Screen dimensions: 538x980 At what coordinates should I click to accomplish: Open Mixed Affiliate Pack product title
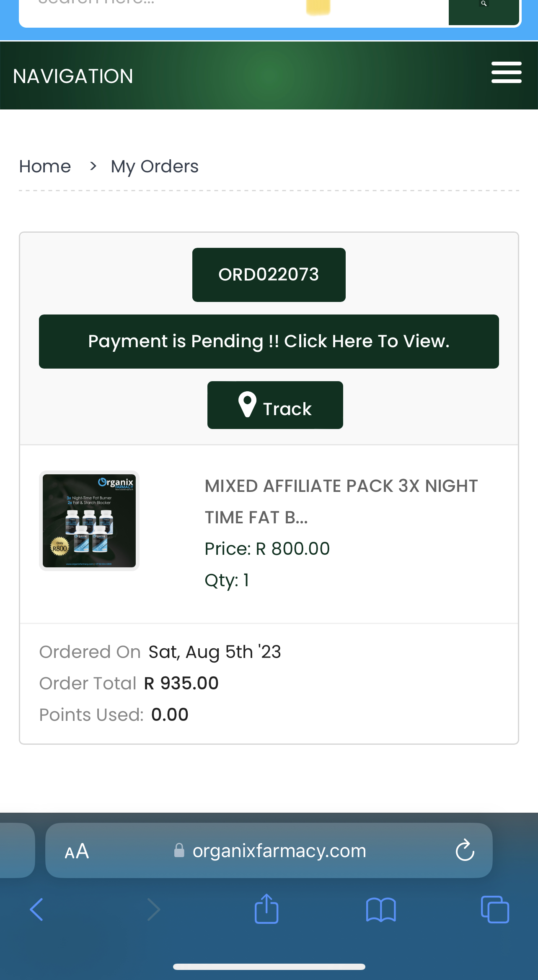click(341, 502)
